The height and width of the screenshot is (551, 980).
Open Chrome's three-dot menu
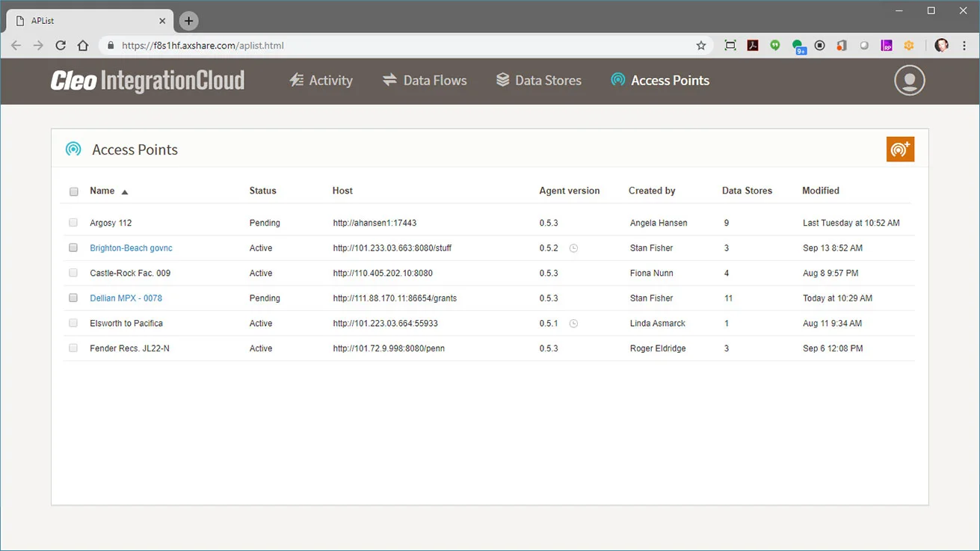(964, 46)
